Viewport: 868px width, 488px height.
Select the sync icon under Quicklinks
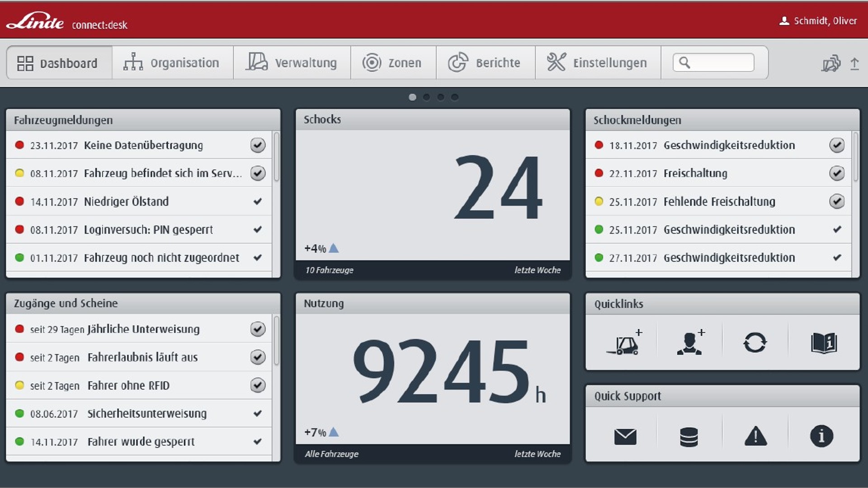pos(755,343)
